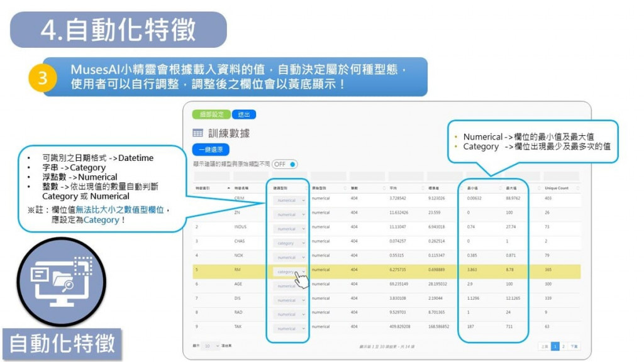Screen dimensions: 644x362
Task: Open the TAX row type dropdown
Action: tap(289, 329)
